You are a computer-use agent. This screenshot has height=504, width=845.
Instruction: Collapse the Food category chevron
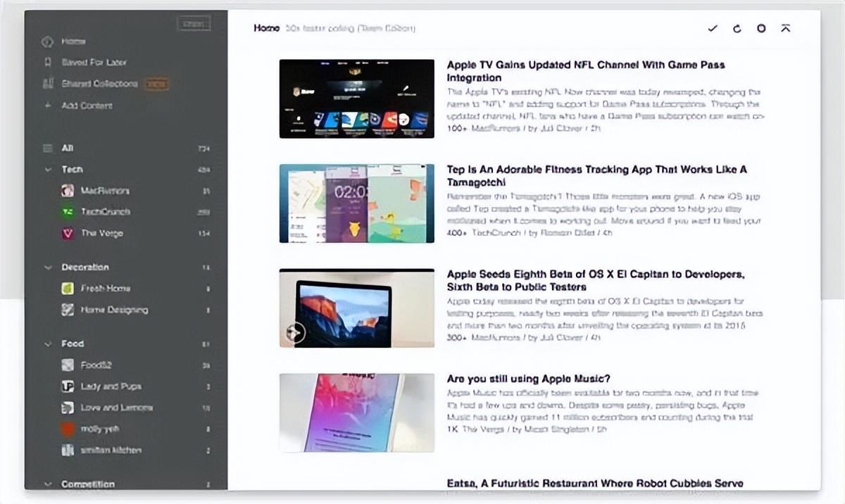click(x=48, y=344)
